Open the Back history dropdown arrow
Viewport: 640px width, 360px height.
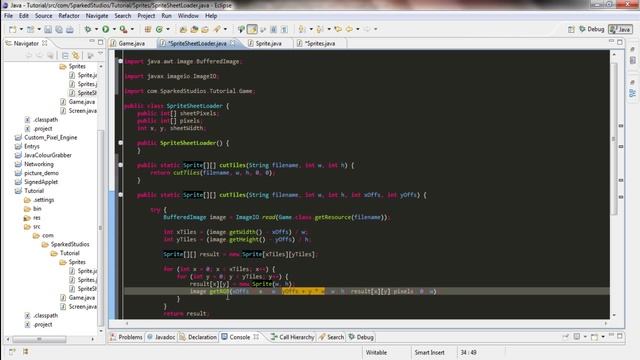point(358,29)
